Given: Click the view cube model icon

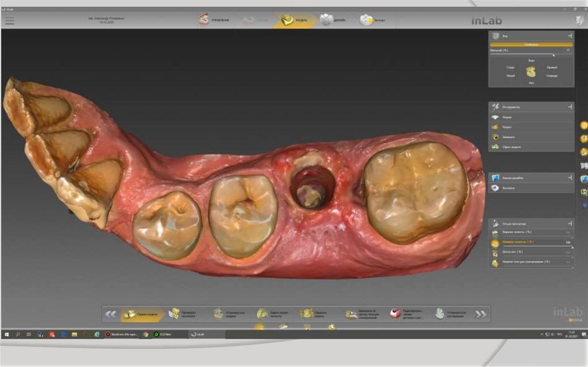Looking at the screenshot, I should click(x=531, y=71).
